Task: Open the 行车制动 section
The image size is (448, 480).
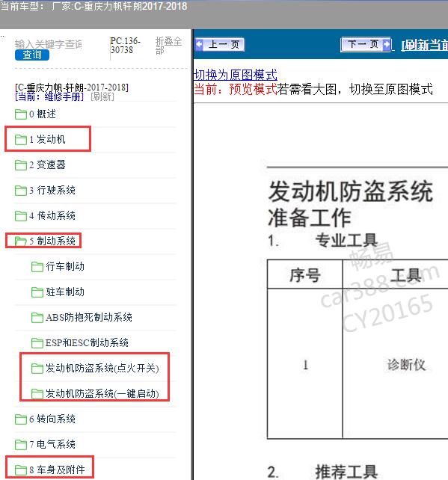Action: coord(65,267)
